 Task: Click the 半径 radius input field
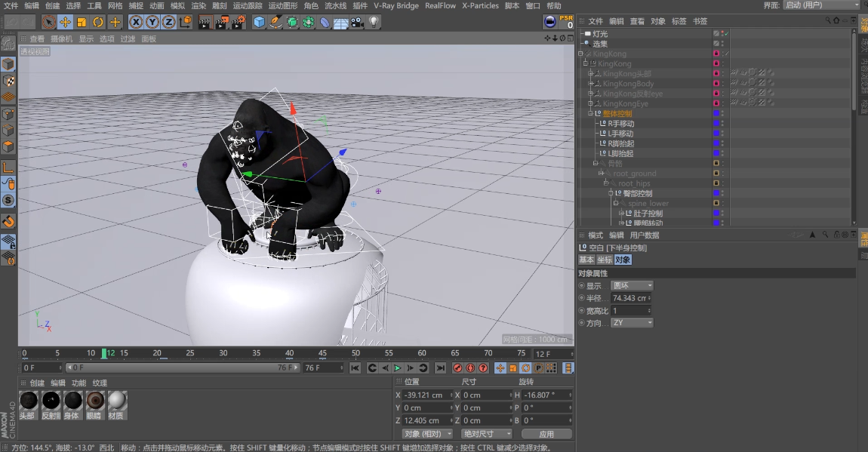tap(631, 297)
